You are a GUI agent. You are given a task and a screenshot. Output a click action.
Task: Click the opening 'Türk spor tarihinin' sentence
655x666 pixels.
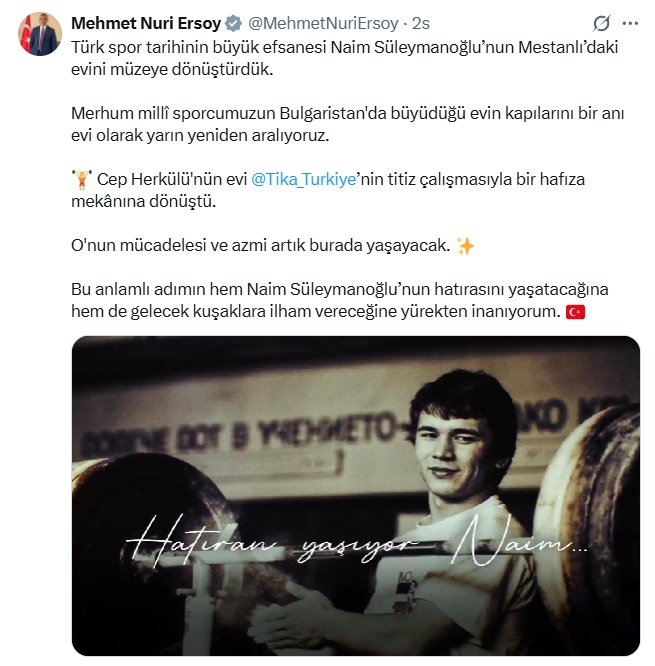(x=344, y=58)
